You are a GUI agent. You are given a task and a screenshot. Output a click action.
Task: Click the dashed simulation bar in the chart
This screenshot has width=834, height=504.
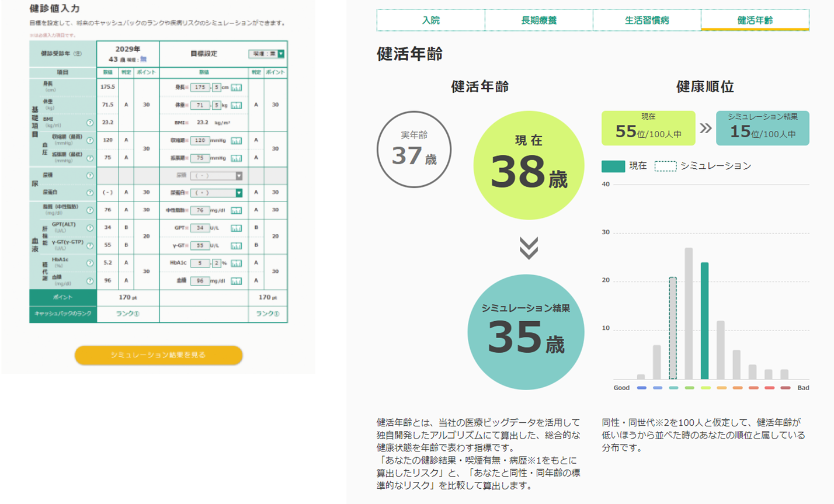[673, 328]
